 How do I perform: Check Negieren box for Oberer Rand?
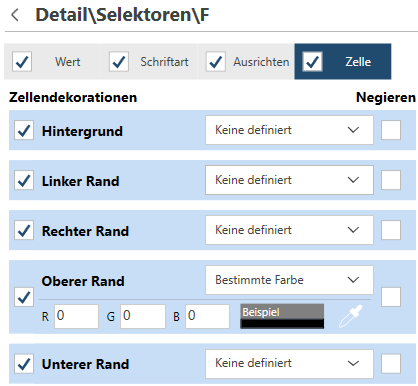(391, 297)
